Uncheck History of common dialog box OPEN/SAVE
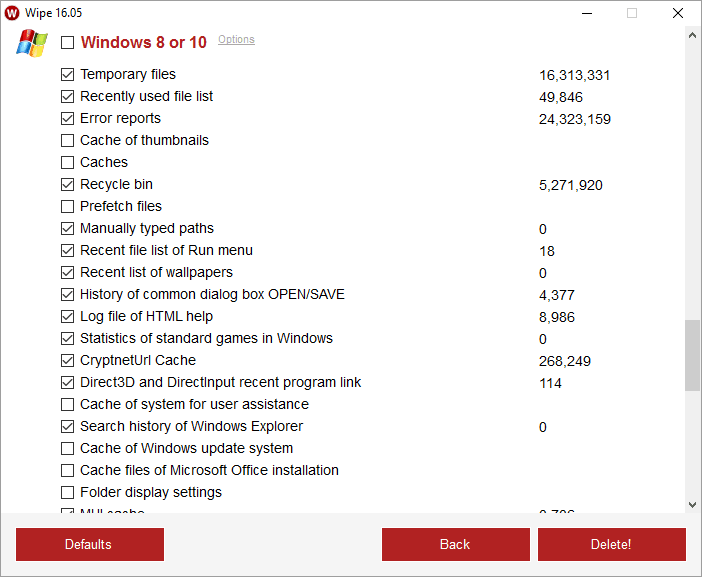 click(67, 294)
